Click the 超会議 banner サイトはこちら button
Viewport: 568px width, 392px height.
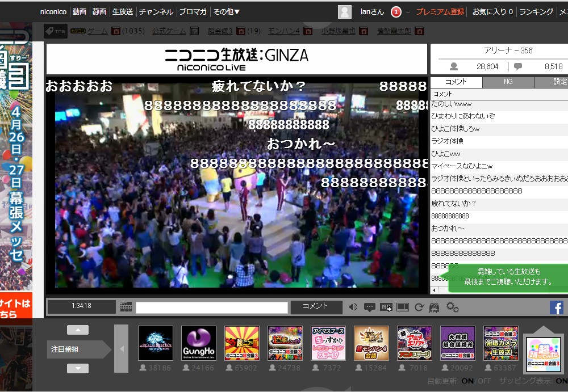point(16,308)
